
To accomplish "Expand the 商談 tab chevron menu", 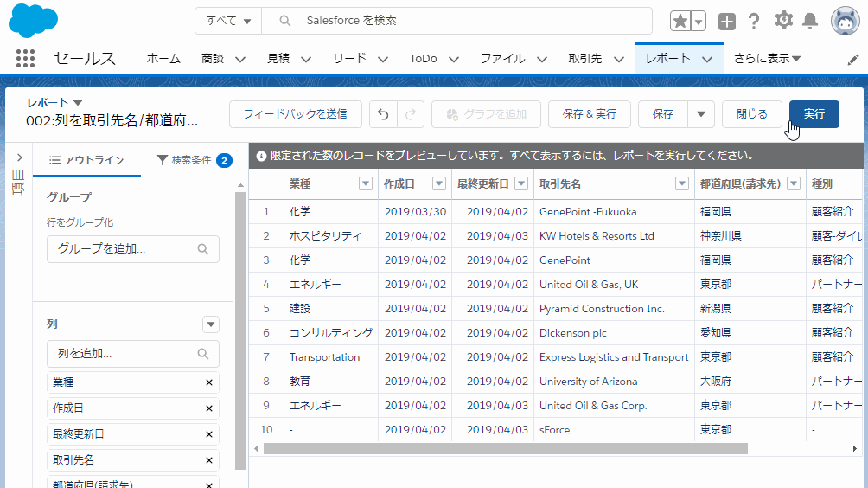I will (239, 59).
